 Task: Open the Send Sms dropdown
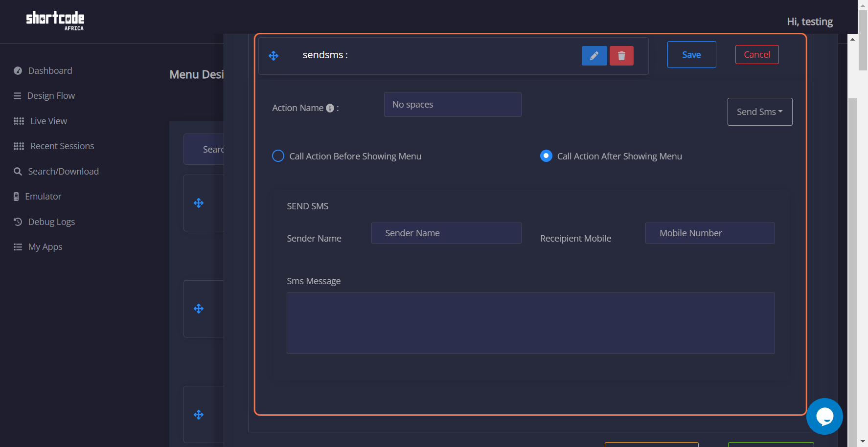760,112
